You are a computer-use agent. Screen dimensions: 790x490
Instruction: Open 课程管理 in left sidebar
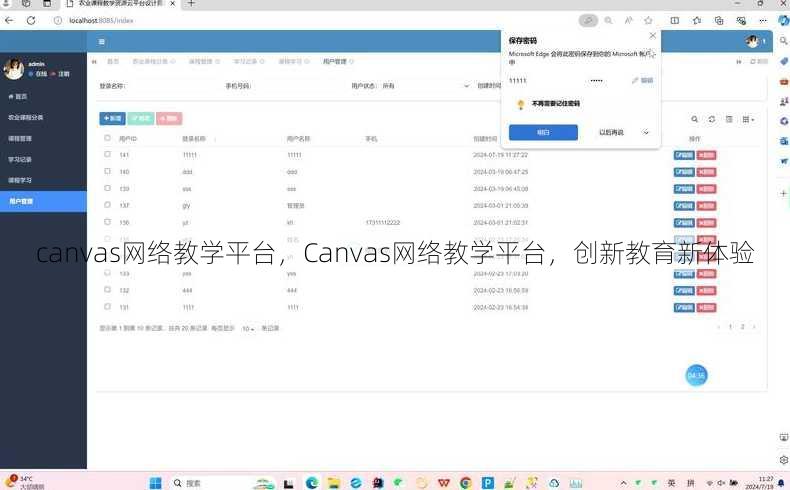click(43, 138)
